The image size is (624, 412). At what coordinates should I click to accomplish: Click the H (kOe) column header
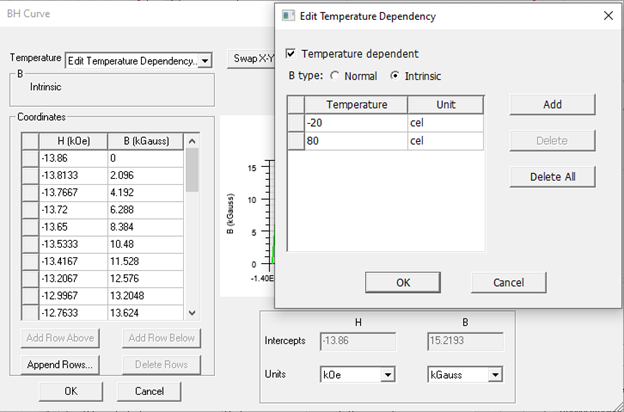(73, 141)
